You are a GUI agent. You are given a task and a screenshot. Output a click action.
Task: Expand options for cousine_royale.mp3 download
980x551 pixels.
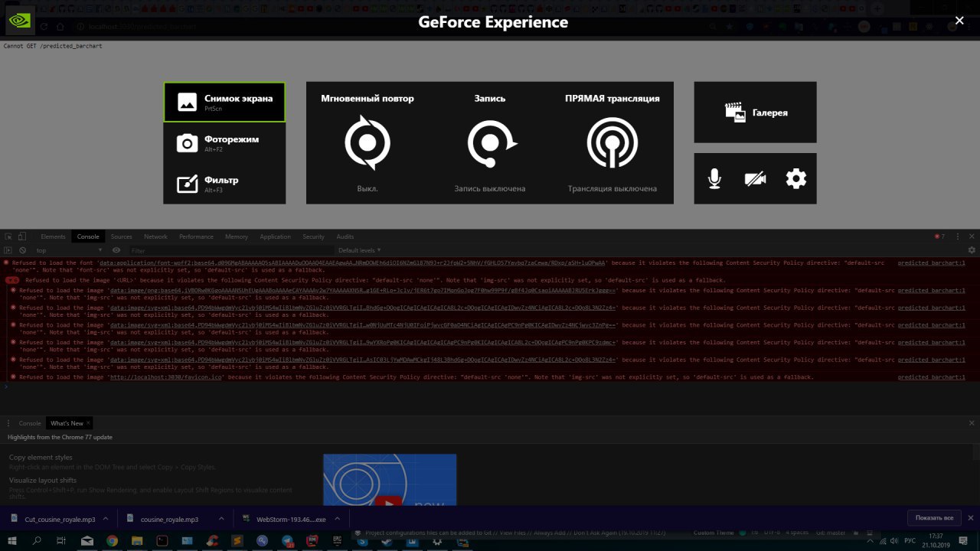coord(221,519)
